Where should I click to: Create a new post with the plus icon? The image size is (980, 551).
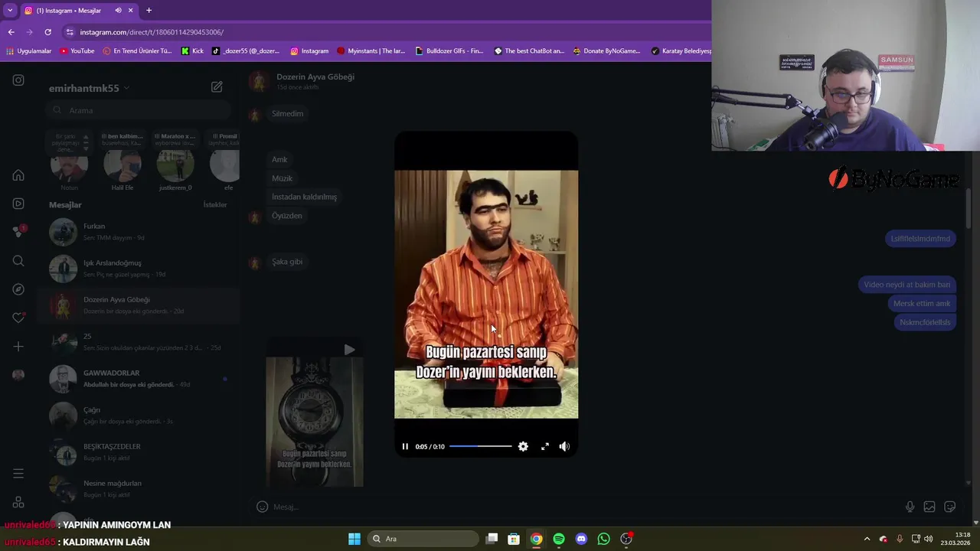pyautogui.click(x=18, y=347)
